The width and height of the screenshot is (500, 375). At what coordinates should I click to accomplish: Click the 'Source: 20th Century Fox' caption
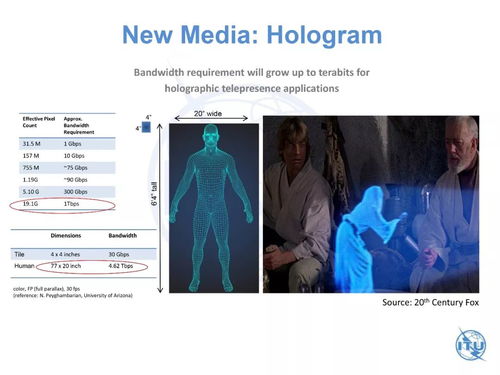430,302
